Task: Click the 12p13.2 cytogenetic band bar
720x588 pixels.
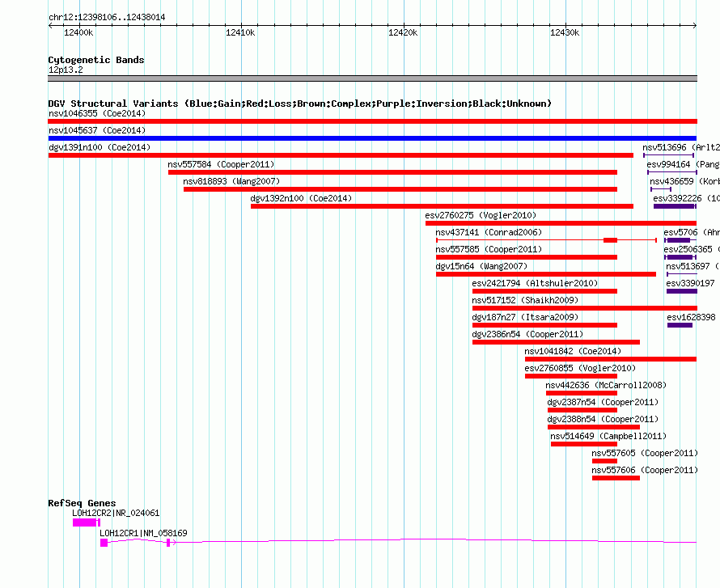Action: click(372, 78)
